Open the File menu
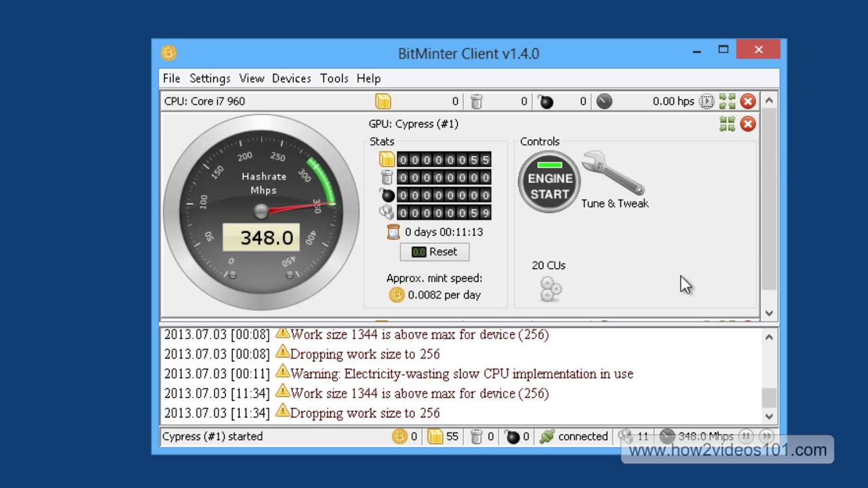This screenshot has height=488, width=868. 172,79
